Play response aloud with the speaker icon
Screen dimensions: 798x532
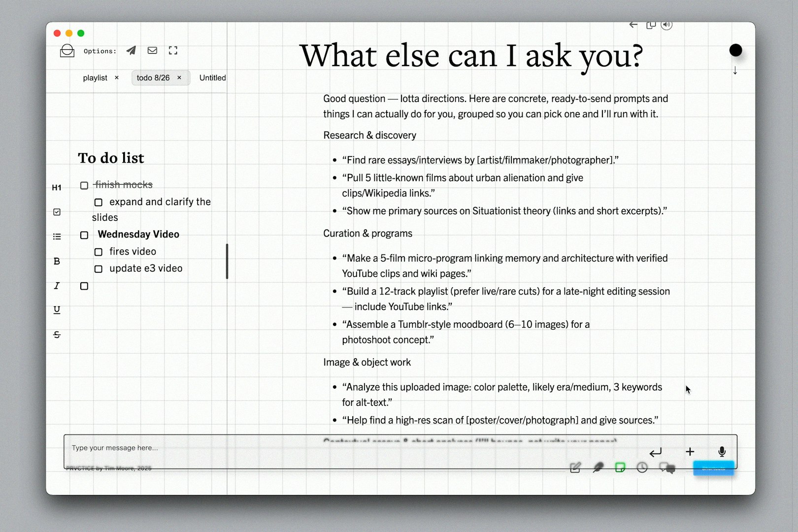click(666, 25)
